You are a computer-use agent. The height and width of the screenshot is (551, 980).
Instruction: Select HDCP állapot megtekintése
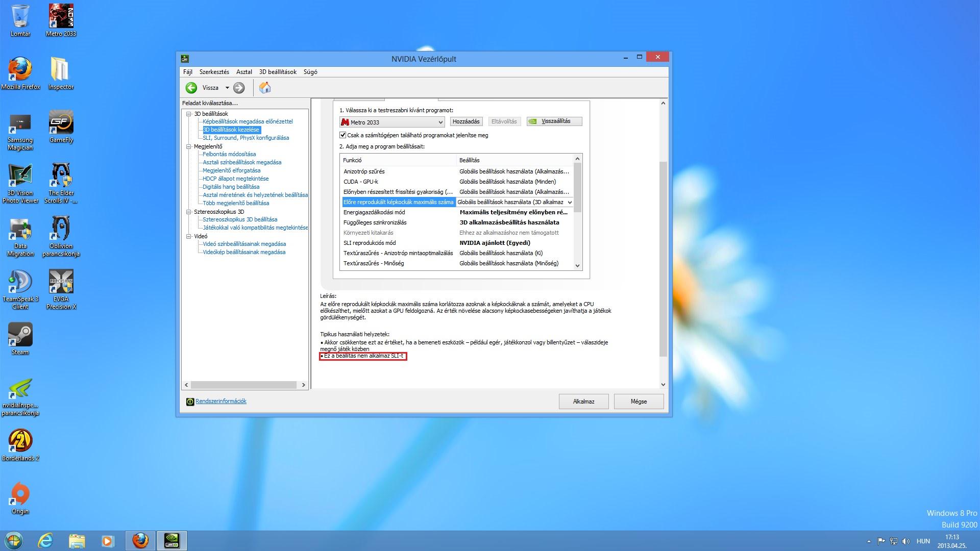(235, 179)
